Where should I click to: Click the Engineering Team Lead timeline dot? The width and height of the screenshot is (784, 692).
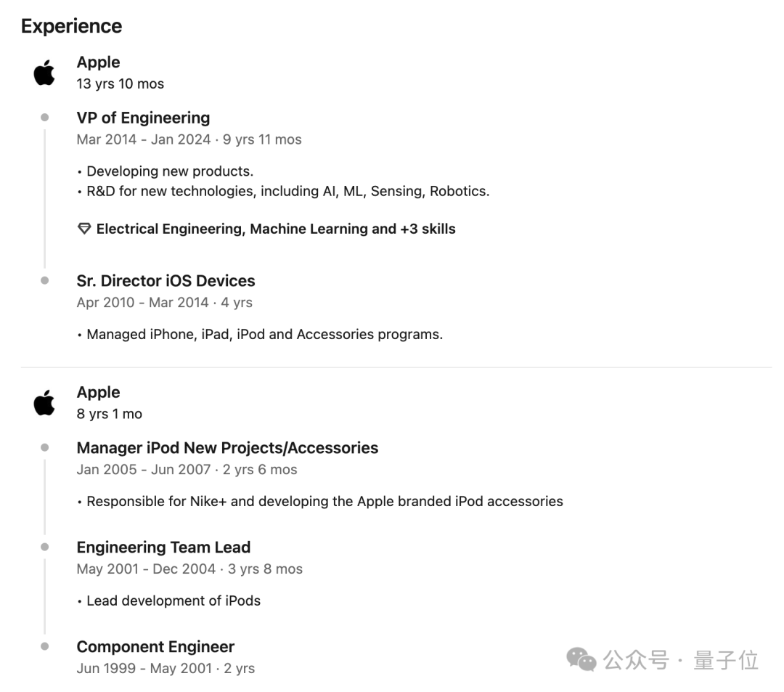[45, 547]
